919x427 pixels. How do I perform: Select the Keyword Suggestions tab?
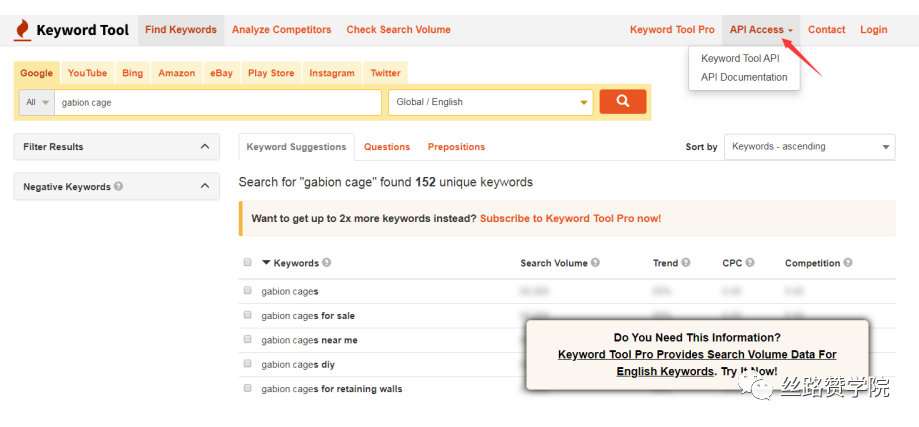click(x=297, y=147)
